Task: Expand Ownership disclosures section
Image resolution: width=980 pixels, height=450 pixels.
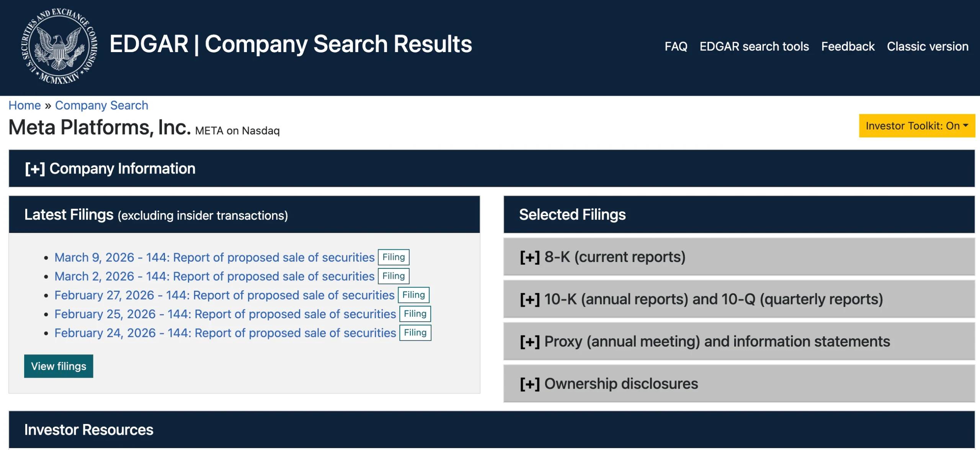Action: [609, 384]
